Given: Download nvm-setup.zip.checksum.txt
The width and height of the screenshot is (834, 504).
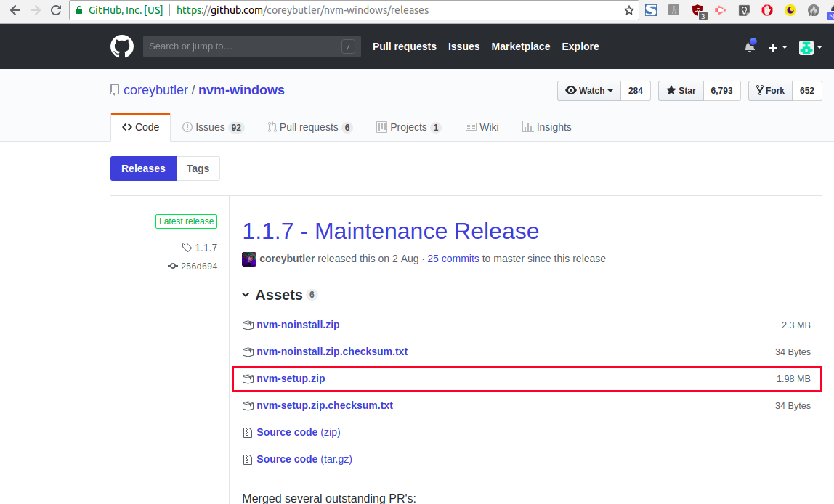Looking at the screenshot, I should tap(325, 405).
